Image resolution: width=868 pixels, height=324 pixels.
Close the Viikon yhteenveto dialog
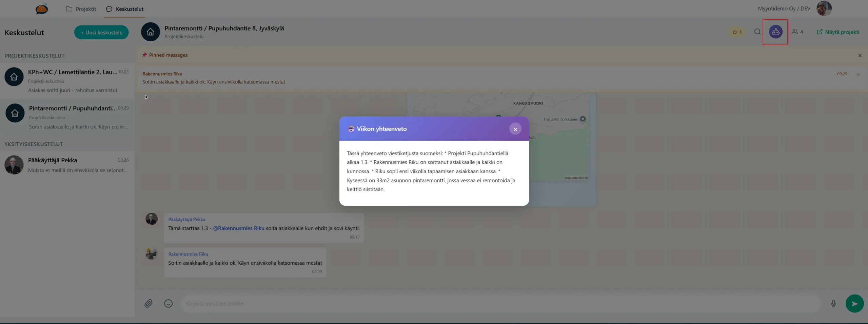coord(515,129)
